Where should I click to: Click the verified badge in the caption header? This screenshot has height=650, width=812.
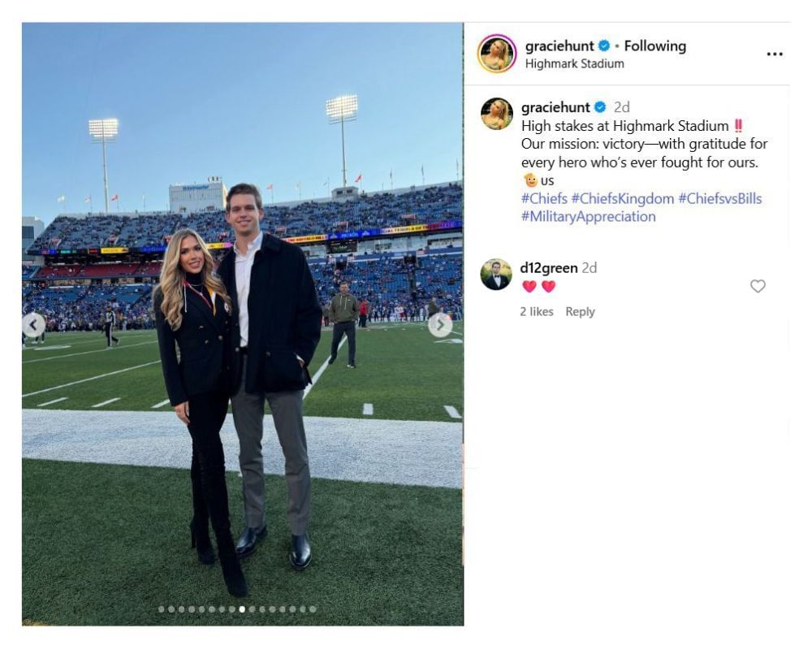pyautogui.click(x=601, y=106)
